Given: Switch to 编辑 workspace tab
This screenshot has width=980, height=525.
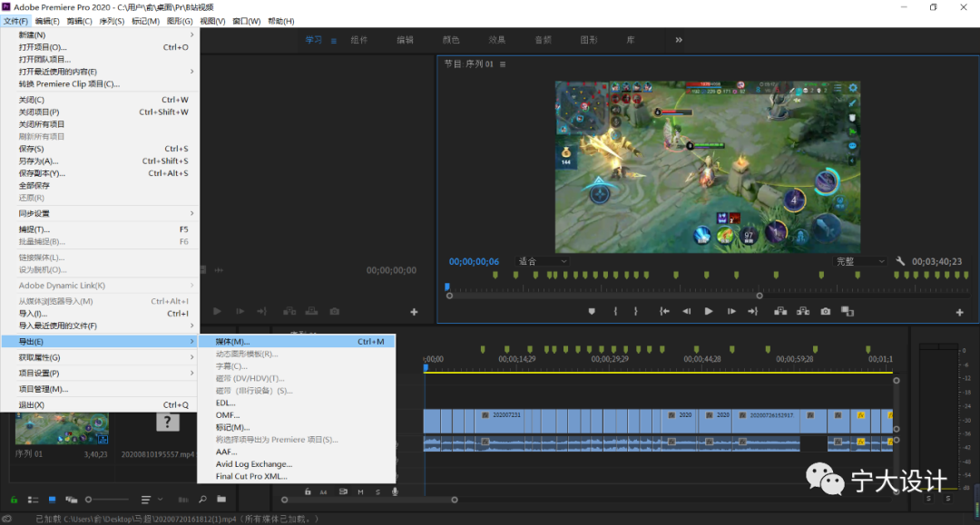Looking at the screenshot, I should coord(405,40).
